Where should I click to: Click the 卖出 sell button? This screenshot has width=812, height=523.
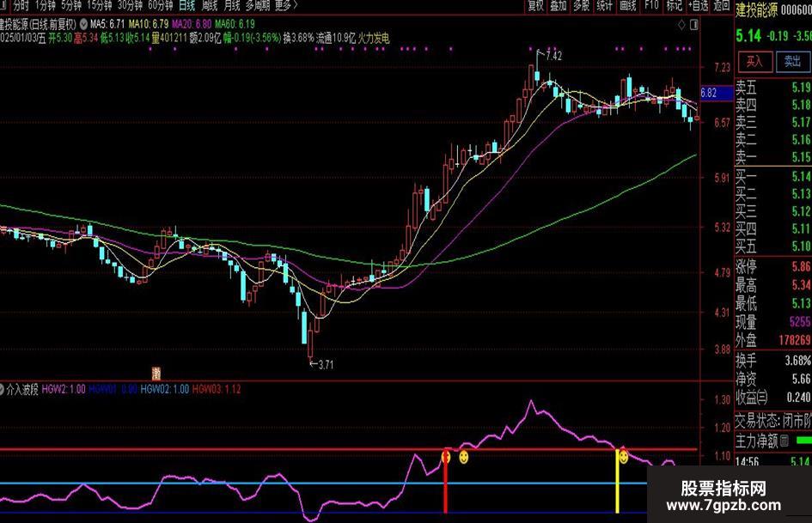(x=792, y=62)
